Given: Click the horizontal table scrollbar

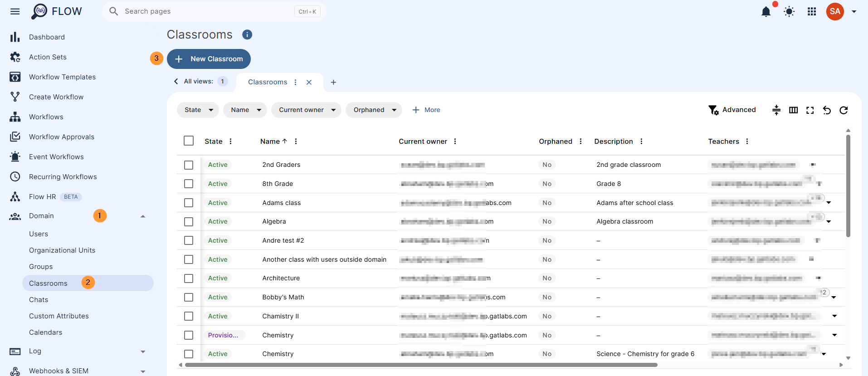Looking at the screenshot, I should (x=421, y=365).
